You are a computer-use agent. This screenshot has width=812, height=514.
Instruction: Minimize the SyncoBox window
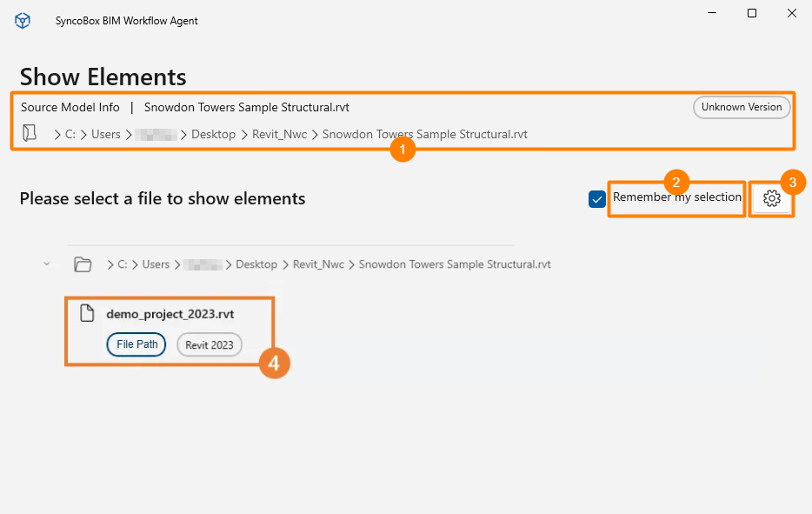[712, 13]
